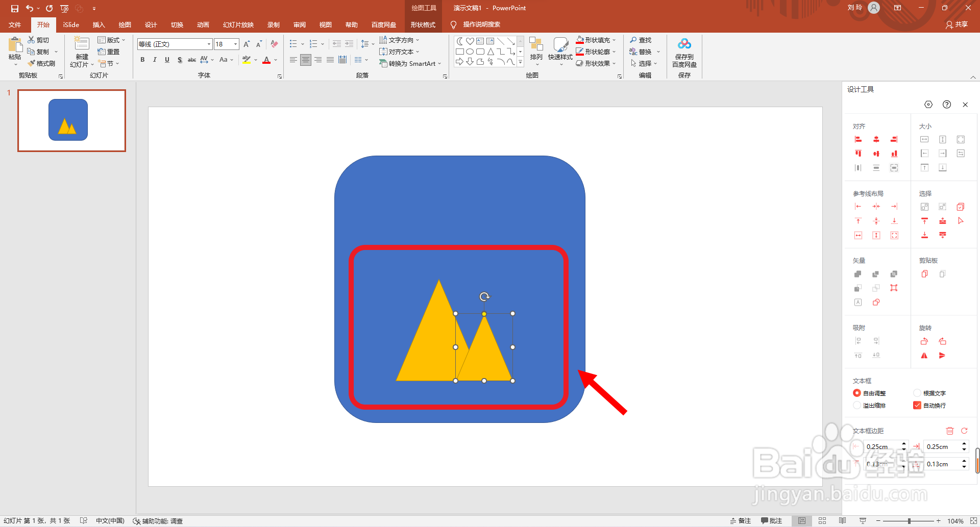Switch to the 插入 ribbon tab
The height and width of the screenshot is (527, 980).
point(99,24)
